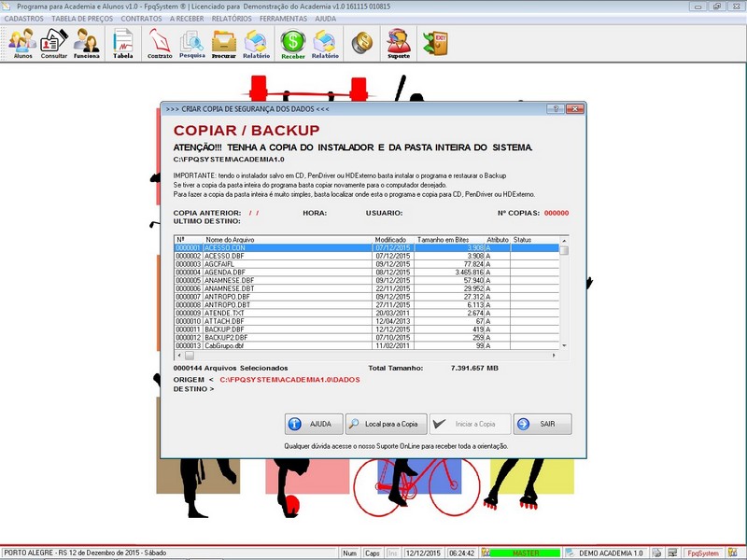Open the FERRAMENTAS menu
747x560 pixels.
(284, 19)
